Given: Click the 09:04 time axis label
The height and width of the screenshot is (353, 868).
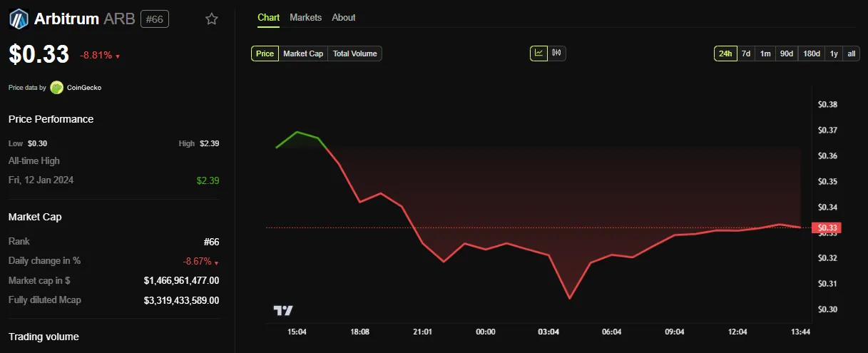Looking at the screenshot, I should click(x=674, y=332).
